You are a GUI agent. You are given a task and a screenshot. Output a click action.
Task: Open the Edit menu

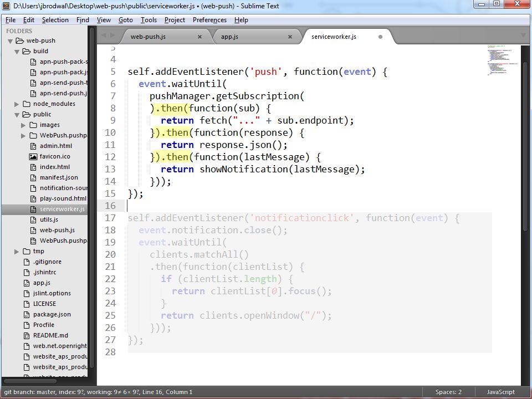tap(29, 20)
